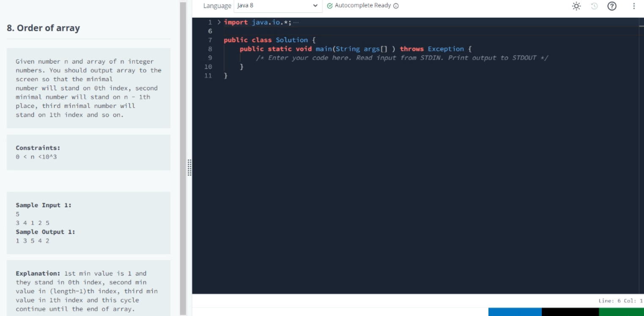The width and height of the screenshot is (644, 316).
Task: Toggle the light/dark theme sun icon
Action: point(576,6)
